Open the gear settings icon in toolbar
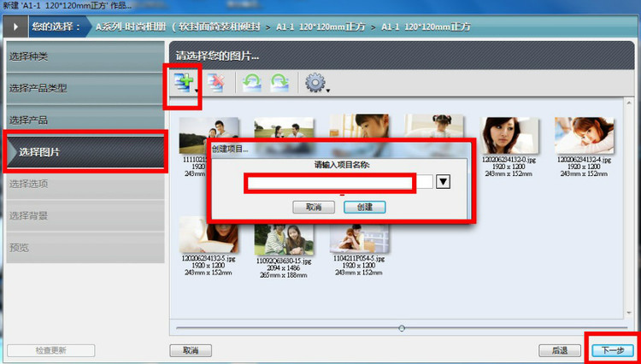The image size is (641, 364). (315, 83)
